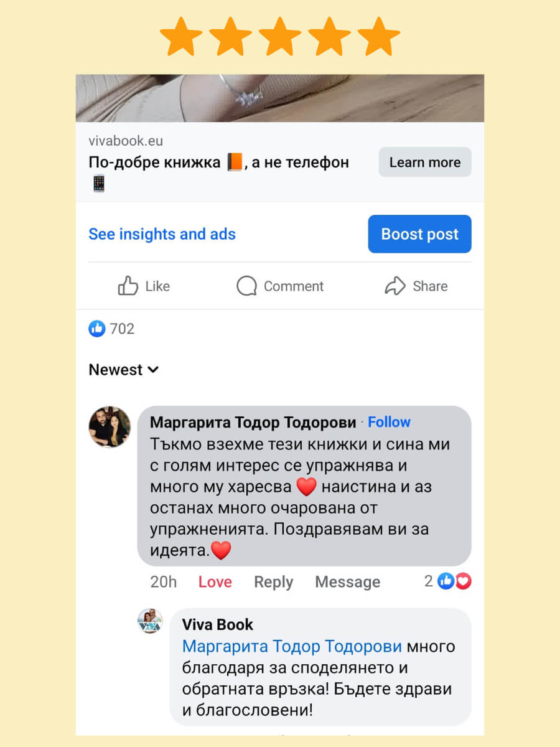Click the Boost post button
Image resolution: width=560 pixels, height=747 pixels.
pos(420,234)
